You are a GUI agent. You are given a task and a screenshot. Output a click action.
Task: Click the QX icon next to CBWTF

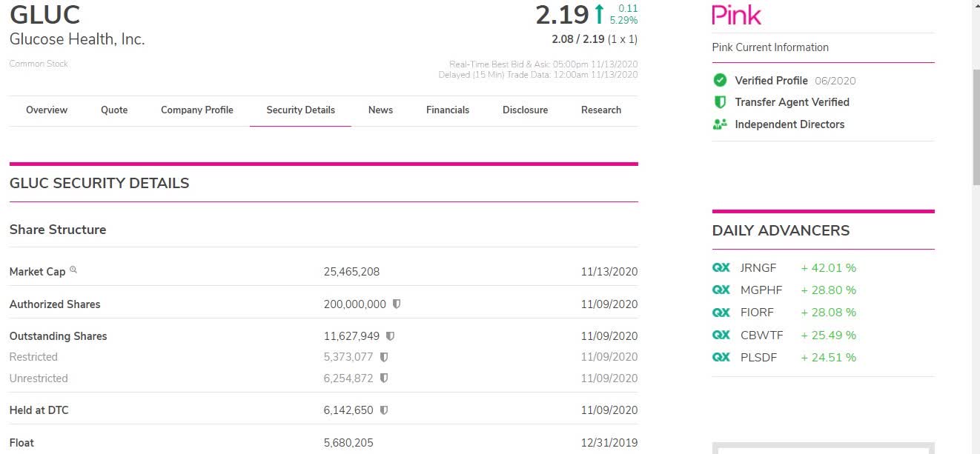tap(721, 335)
